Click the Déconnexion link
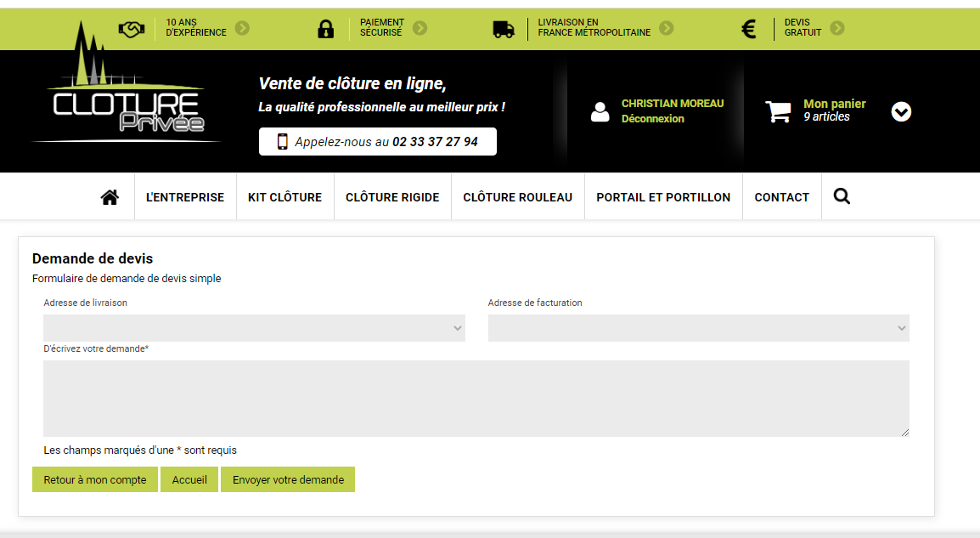Screen dimensions: 980x538 click(x=652, y=119)
